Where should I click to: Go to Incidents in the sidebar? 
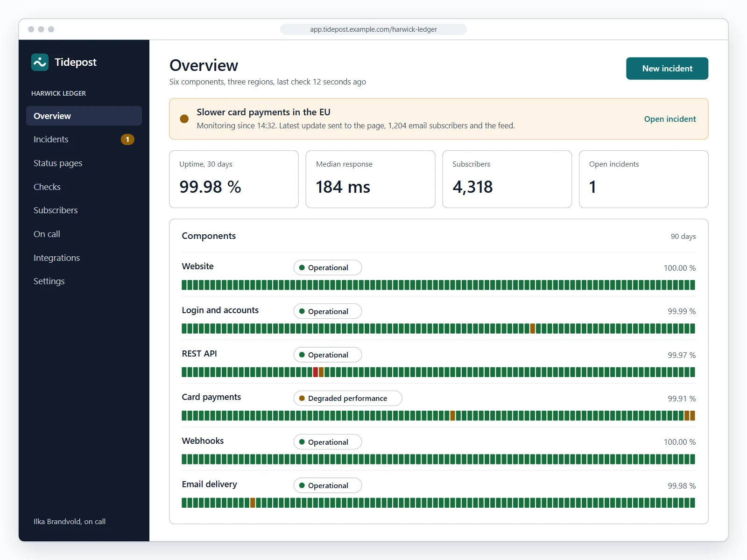tap(84, 139)
